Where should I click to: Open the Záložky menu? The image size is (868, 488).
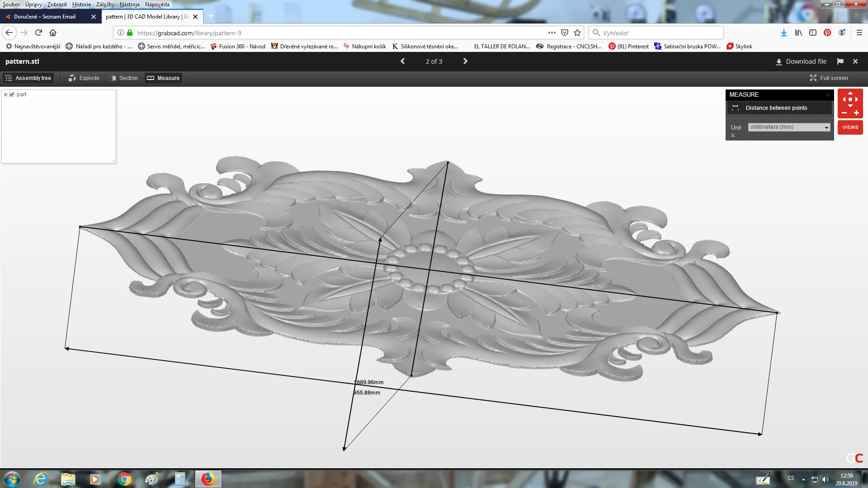(x=105, y=5)
